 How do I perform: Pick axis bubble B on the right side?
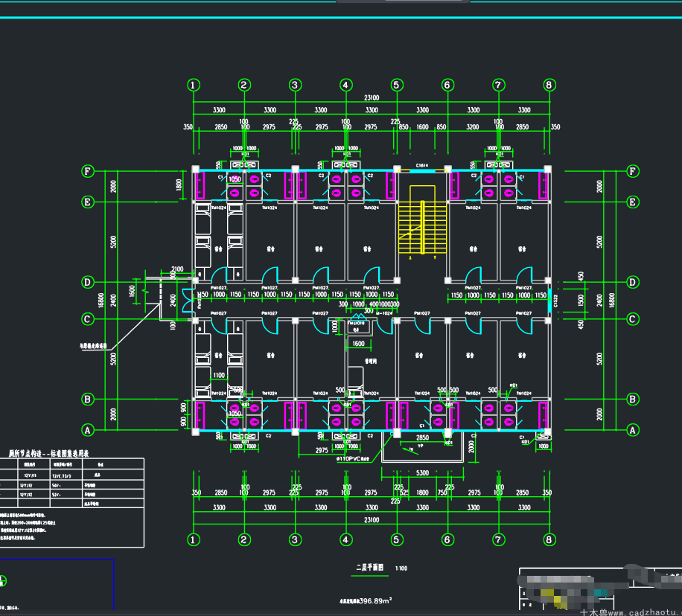click(632, 399)
